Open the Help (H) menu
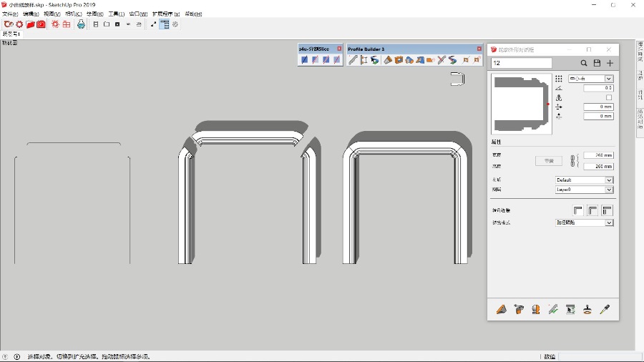This screenshot has height=362, width=644. point(193,14)
